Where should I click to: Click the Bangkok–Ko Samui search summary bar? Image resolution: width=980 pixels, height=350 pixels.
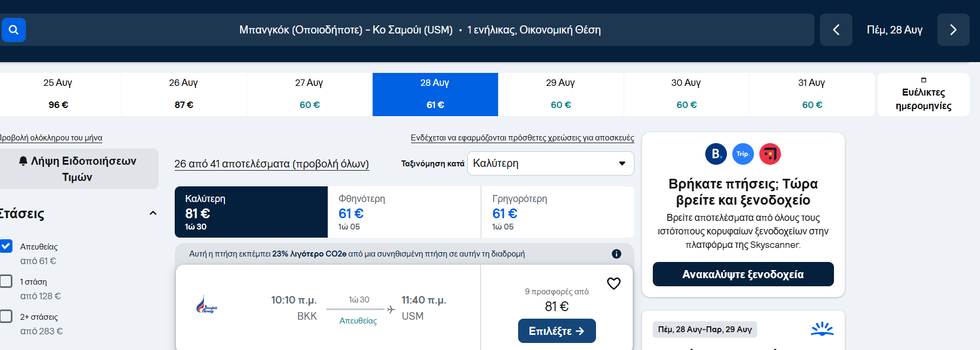pyautogui.click(x=420, y=30)
